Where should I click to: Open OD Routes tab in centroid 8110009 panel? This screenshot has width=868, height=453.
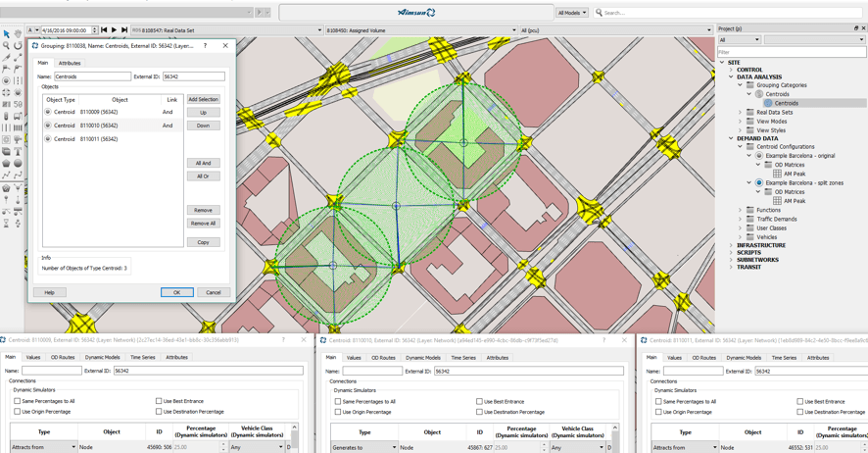point(63,357)
